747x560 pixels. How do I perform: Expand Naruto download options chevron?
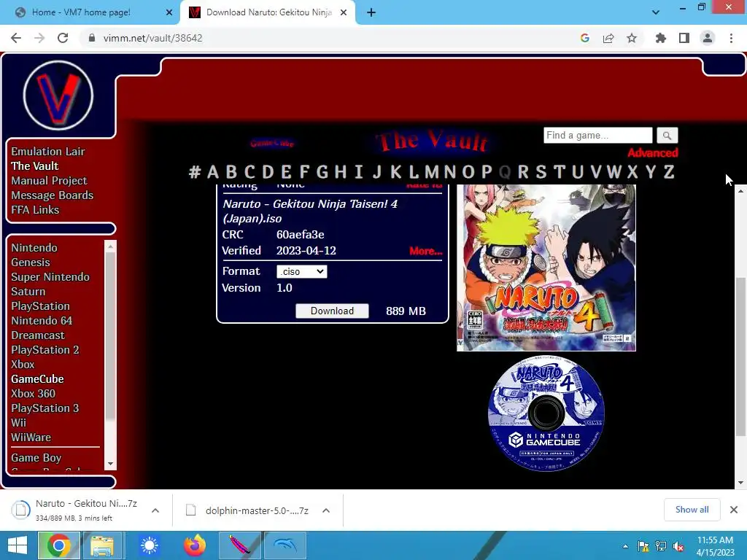[x=155, y=510]
